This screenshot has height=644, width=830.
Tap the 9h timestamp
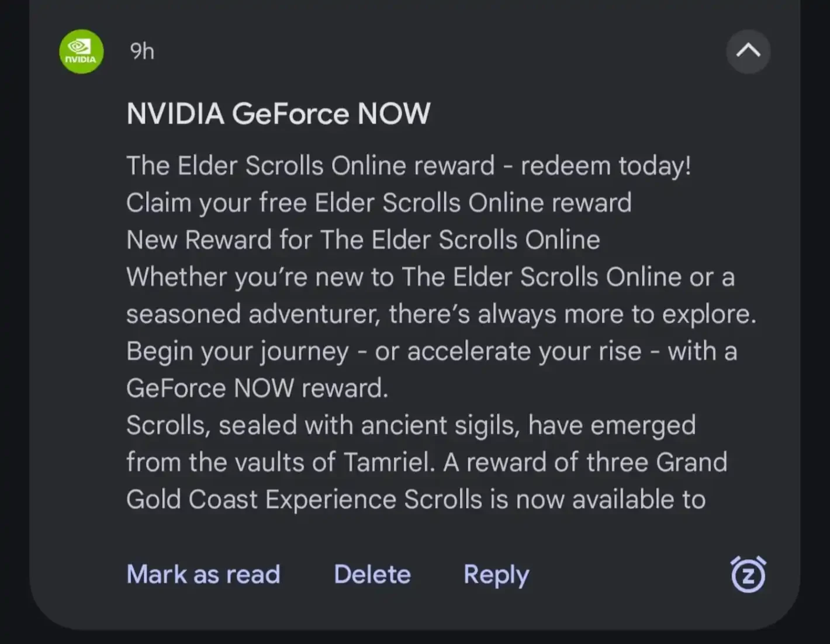pos(142,51)
